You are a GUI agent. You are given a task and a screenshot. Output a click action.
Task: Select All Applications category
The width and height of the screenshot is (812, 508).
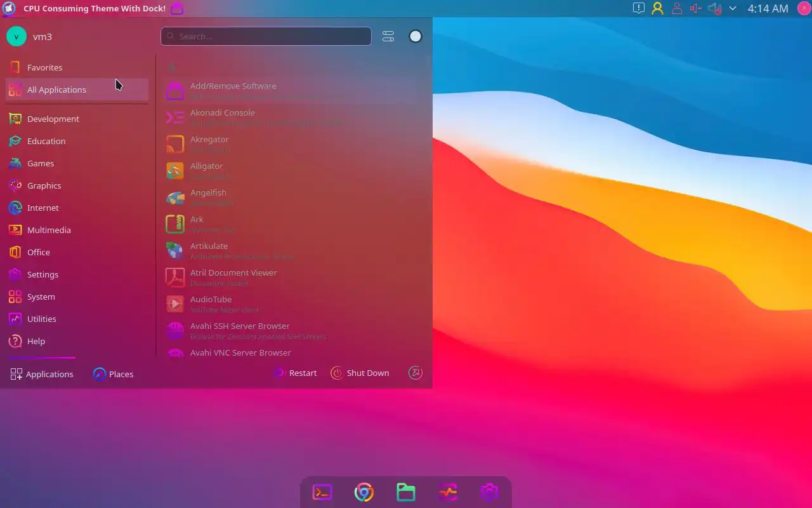click(x=77, y=90)
